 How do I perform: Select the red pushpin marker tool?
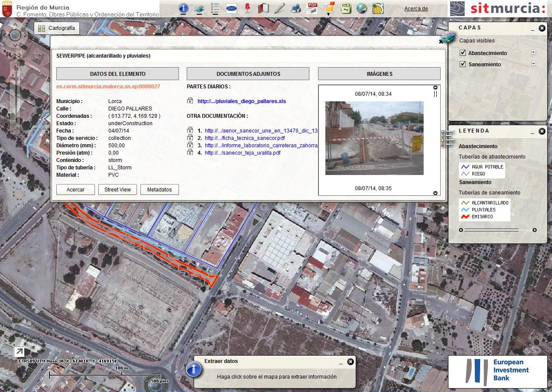coord(247,8)
